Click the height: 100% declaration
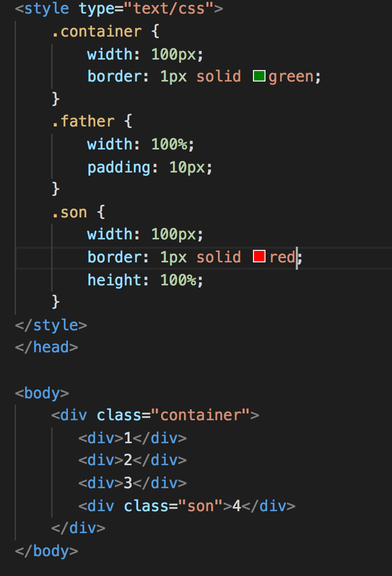 [145, 280]
